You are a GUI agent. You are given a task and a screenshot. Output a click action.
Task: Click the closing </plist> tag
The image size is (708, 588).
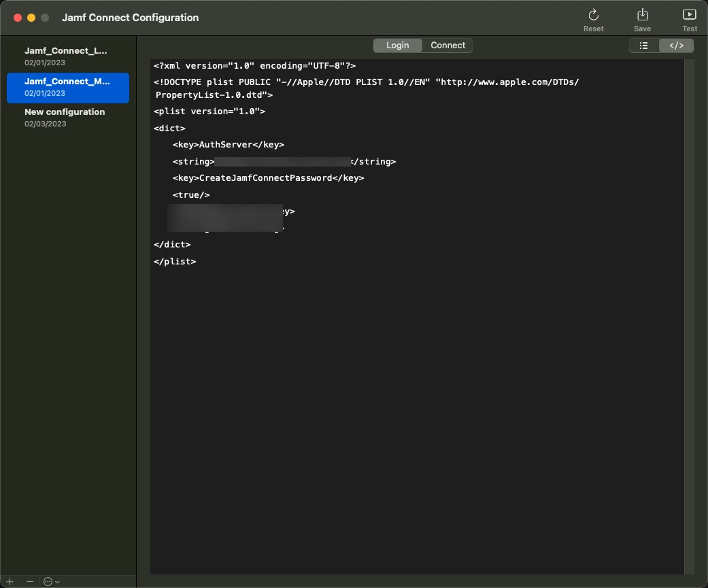[x=175, y=262]
